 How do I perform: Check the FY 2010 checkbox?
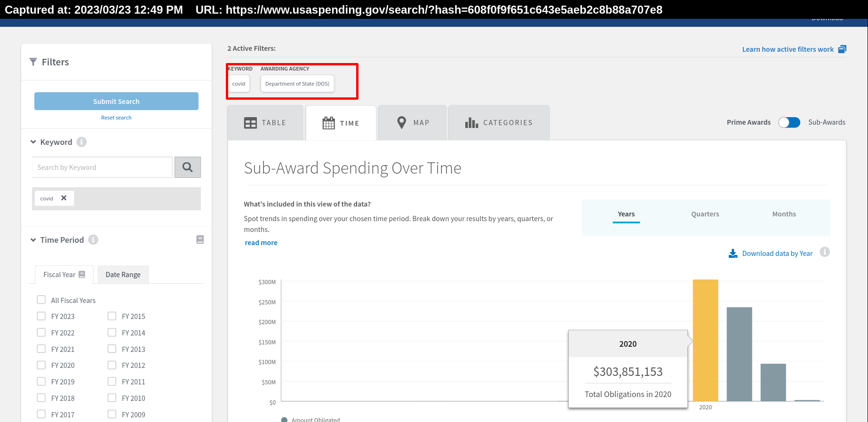point(112,398)
